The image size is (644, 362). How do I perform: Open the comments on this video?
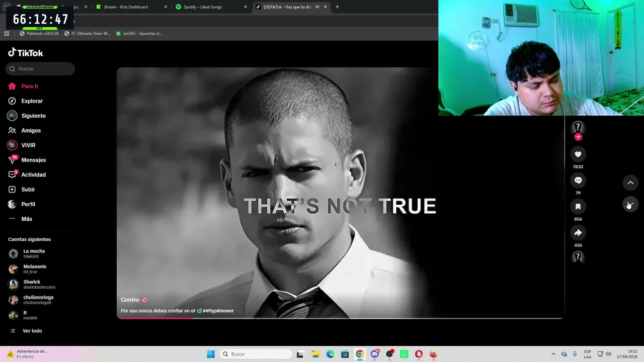(x=578, y=180)
